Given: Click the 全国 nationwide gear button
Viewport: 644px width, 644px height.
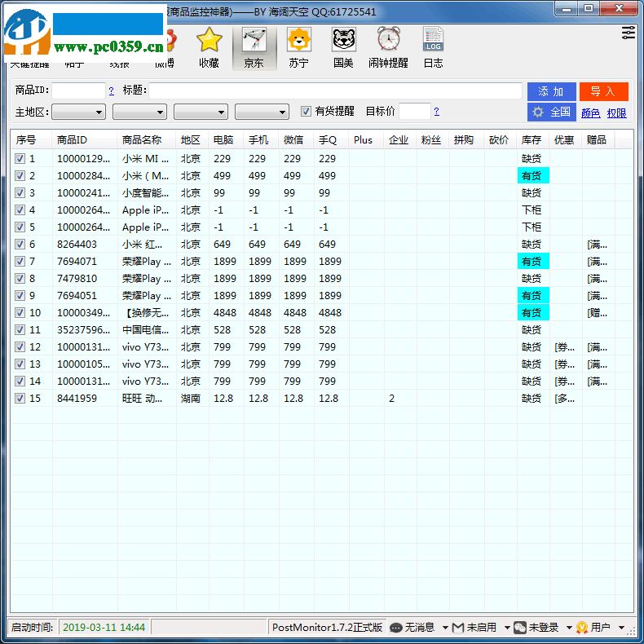Looking at the screenshot, I should [552, 112].
